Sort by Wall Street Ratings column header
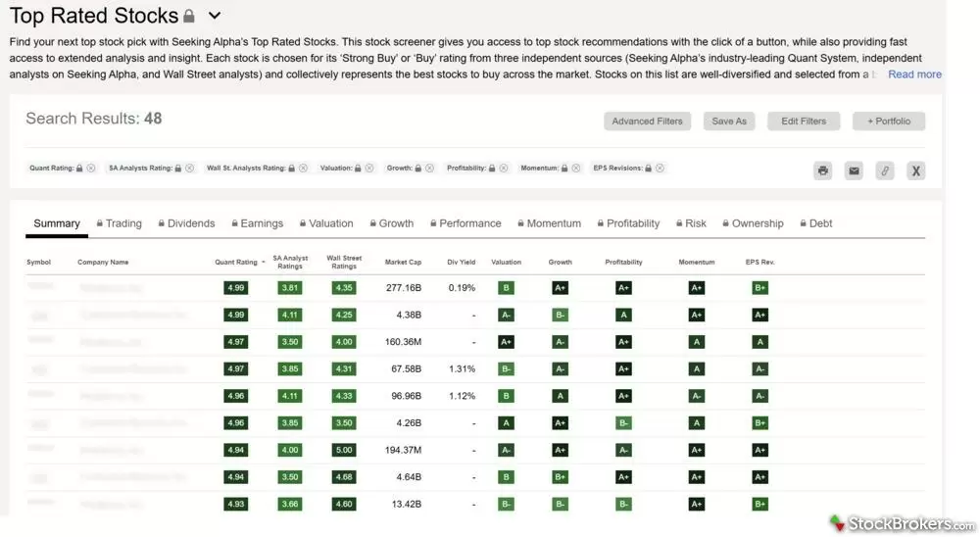The width and height of the screenshot is (980, 537). [344, 262]
